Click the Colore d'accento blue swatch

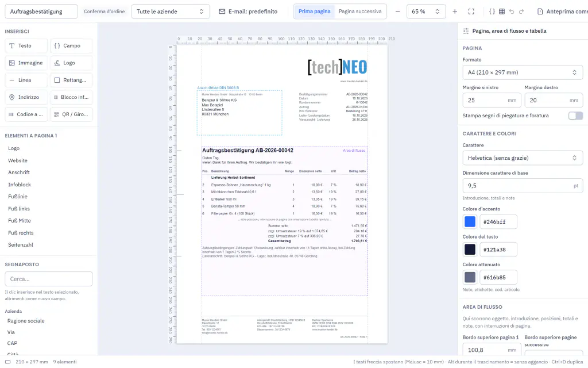pos(470,222)
